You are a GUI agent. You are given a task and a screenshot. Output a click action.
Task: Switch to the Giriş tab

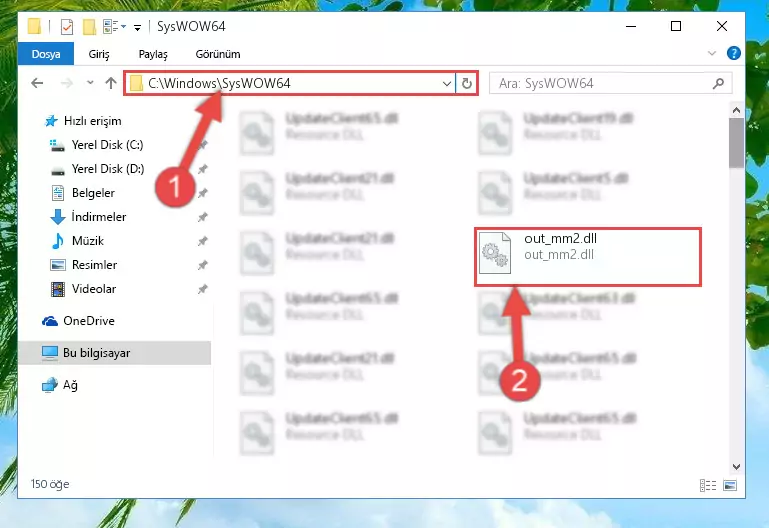click(x=99, y=54)
